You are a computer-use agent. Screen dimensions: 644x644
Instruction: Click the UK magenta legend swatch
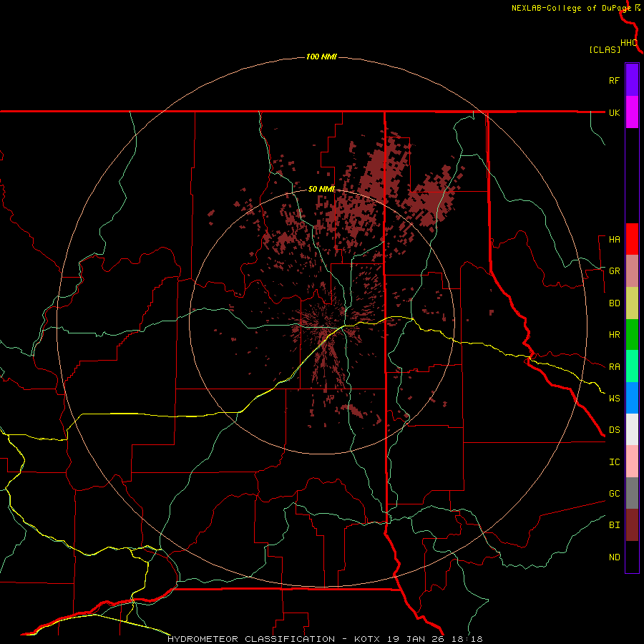(x=632, y=112)
